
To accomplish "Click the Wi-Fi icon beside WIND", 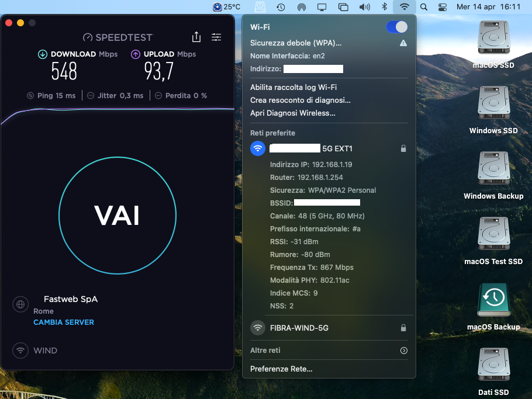I will 20,350.
